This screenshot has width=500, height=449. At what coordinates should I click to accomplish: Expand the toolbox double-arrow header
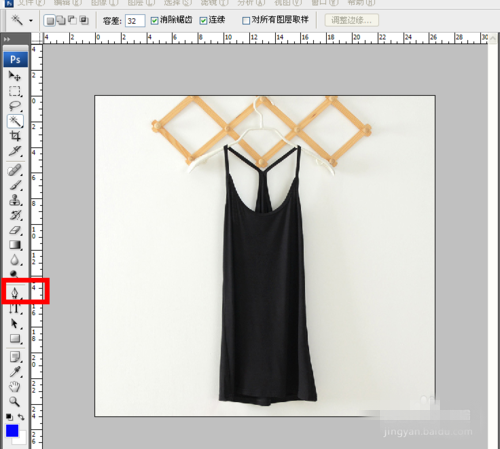click(7, 39)
